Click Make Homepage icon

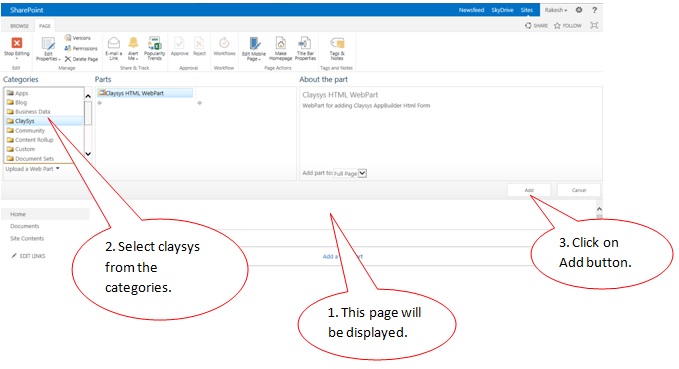pos(281,43)
